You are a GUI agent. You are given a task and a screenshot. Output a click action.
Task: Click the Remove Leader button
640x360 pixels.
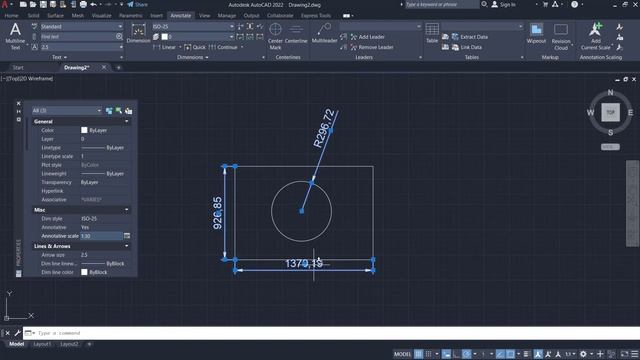pyautogui.click(x=372, y=47)
